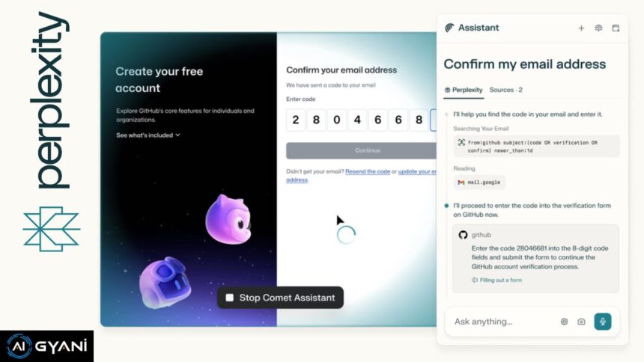644x362 pixels.
Task: Open the Filling out a form step
Action: coord(497,280)
